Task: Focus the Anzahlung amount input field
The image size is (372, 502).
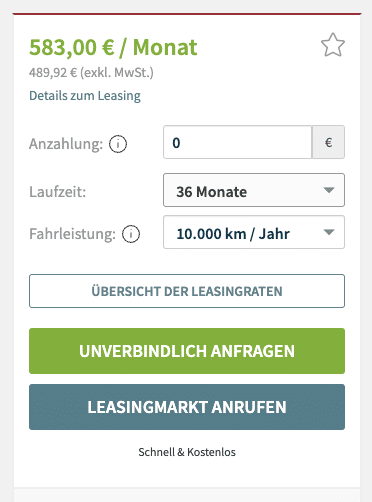Action: click(237, 142)
